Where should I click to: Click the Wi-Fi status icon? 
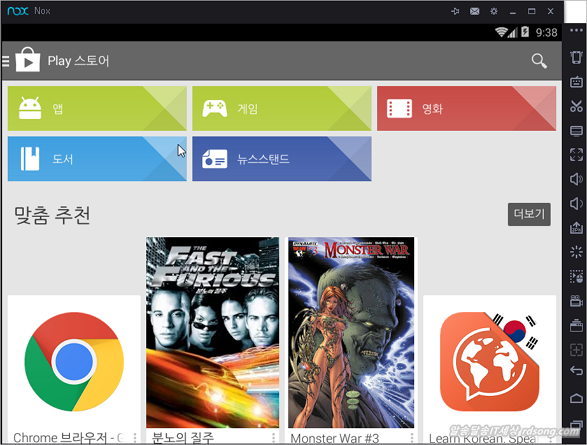[501, 32]
